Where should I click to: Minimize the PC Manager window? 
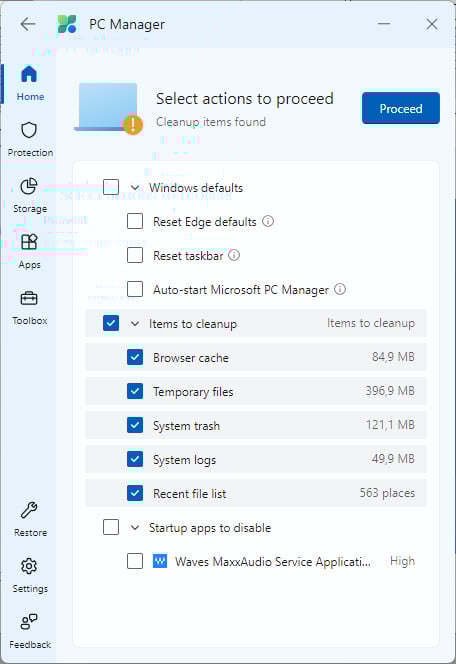(384, 24)
